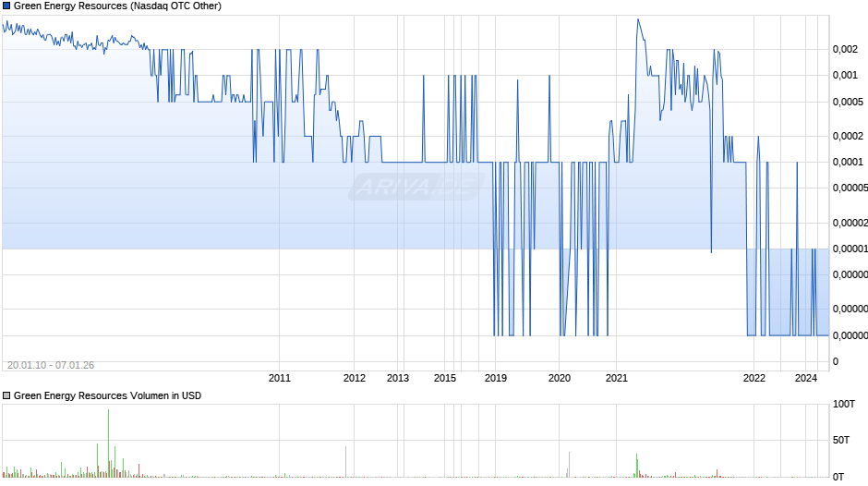Click the blue Green Energy Resources legend square
Screen dimensions: 868x486
click(x=6, y=6)
